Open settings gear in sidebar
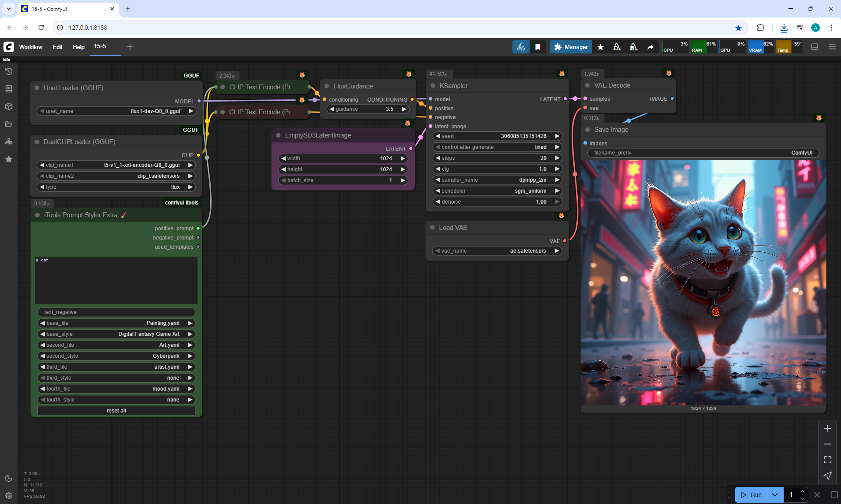Screen dimensions: 841x504 [8, 496]
